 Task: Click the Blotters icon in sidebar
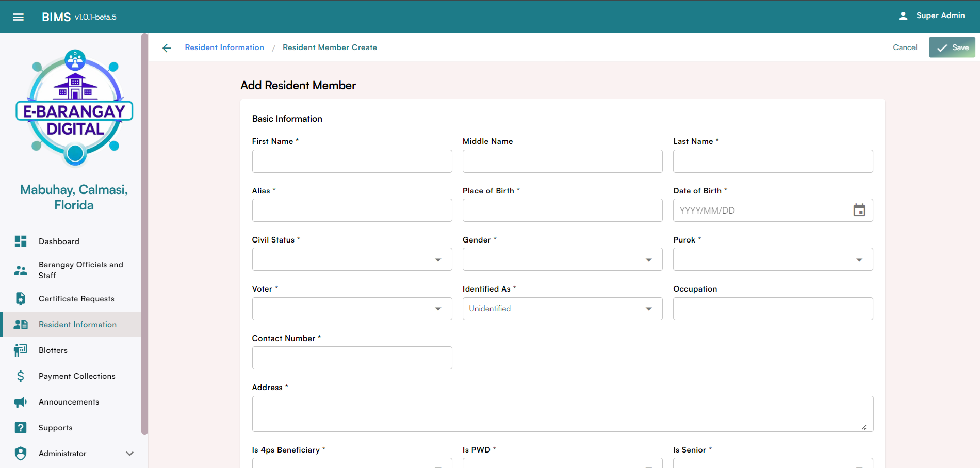coord(21,350)
